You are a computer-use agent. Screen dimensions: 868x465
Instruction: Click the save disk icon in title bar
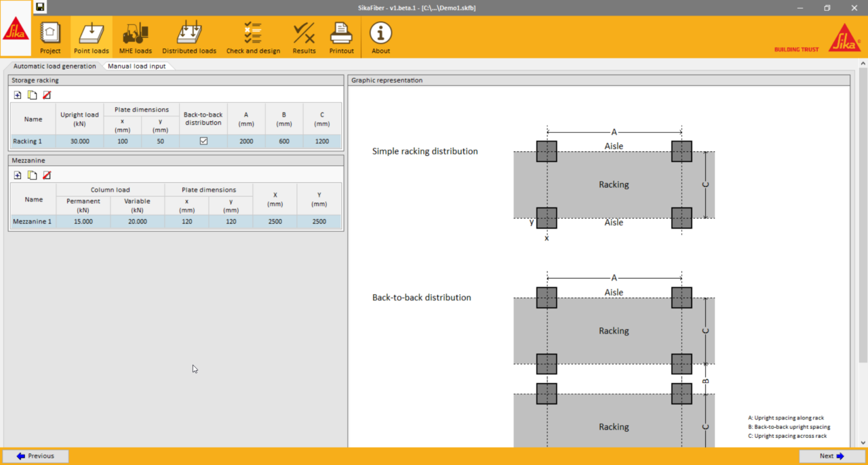(x=40, y=7)
